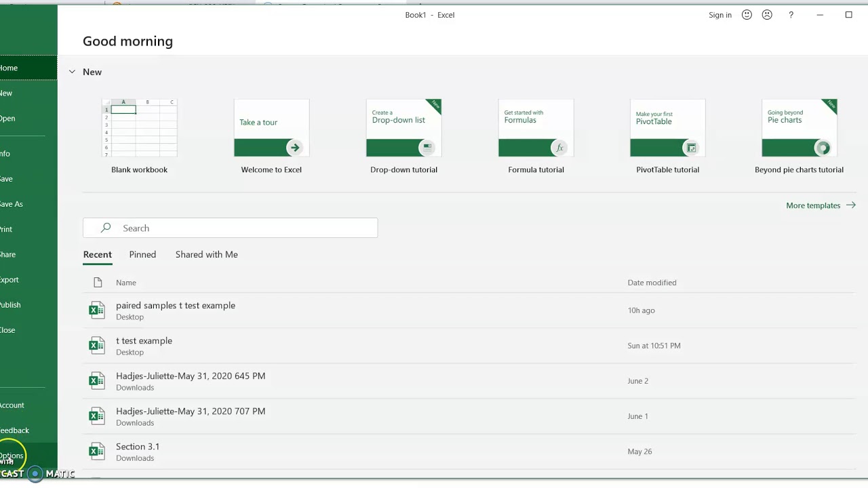The image size is (868, 488).
Task: Click the Sun at 10:51 PM date entry
Action: pos(654,346)
